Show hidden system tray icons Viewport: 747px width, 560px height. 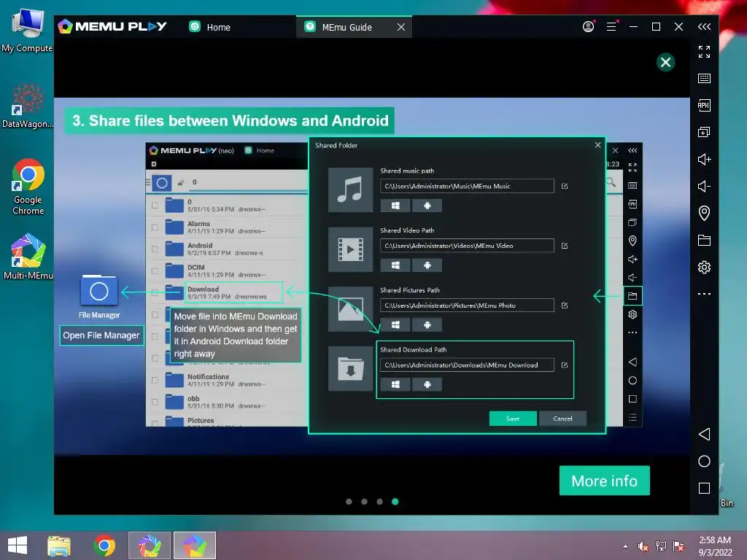click(625, 546)
